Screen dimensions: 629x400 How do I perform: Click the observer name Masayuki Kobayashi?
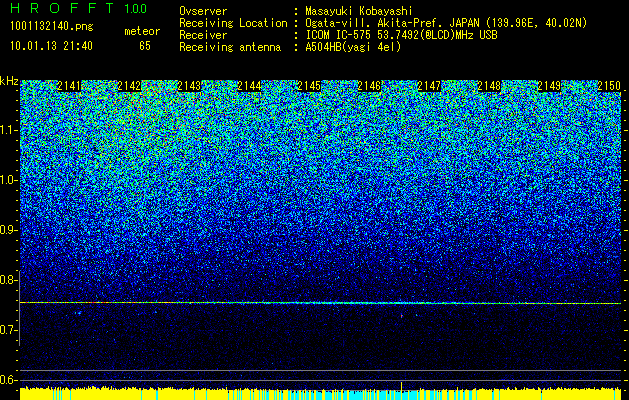coord(359,11)
